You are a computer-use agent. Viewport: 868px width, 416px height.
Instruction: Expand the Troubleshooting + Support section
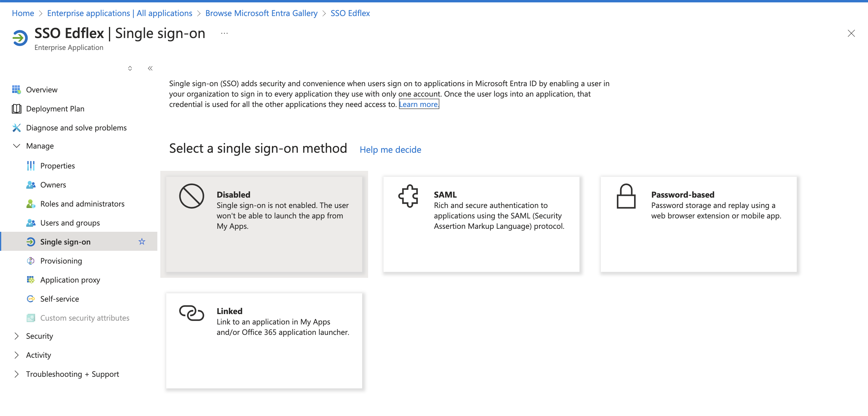pos(17,374)
